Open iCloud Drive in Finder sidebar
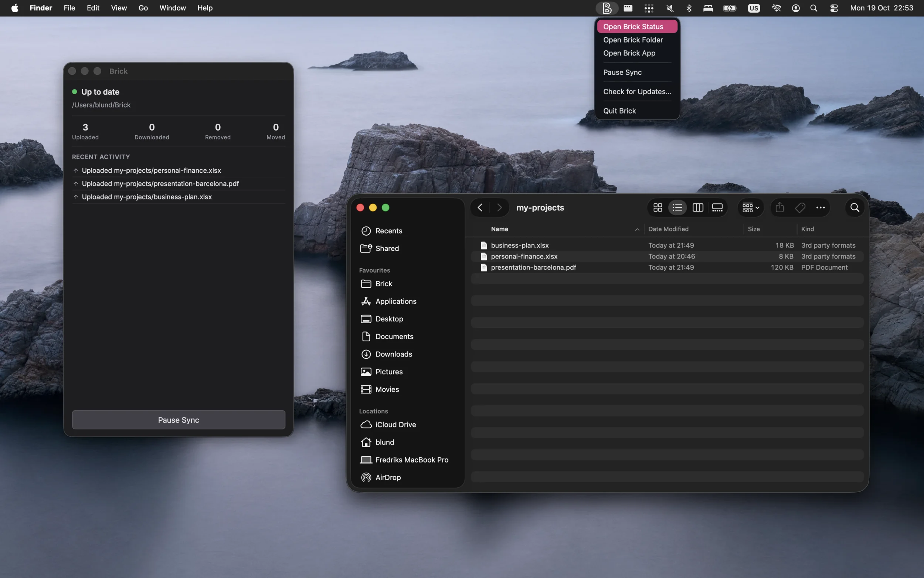Image resolution: width=924 pixels, height=578 pixels. pyautogui.click(x=407, y=425)
